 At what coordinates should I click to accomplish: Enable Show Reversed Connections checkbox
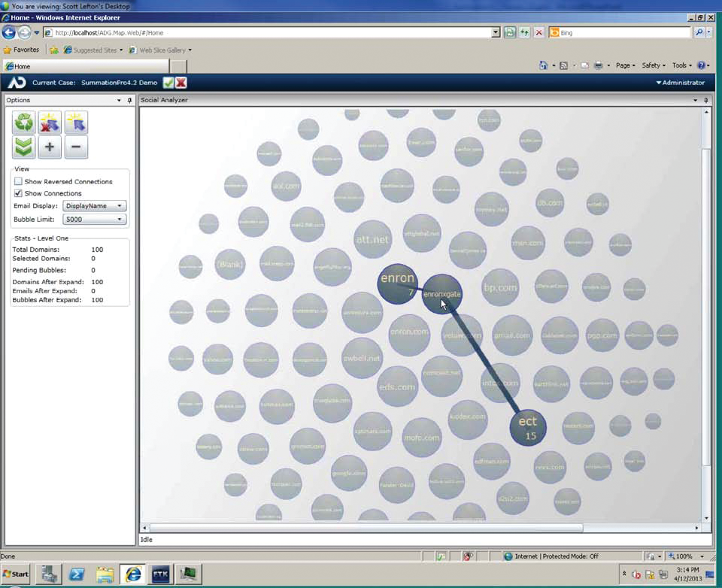18,182
